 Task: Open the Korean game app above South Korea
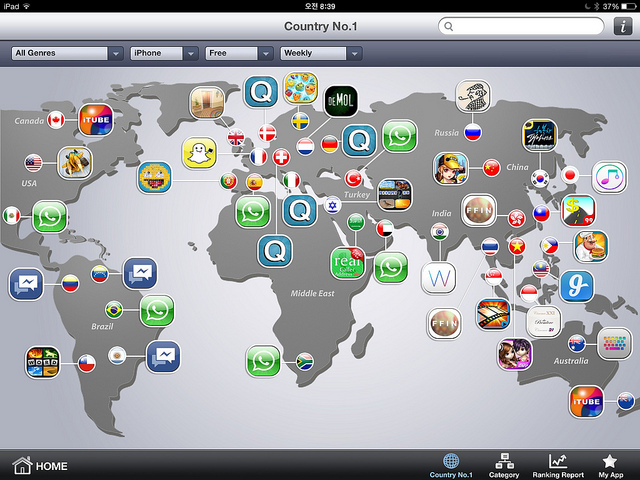(x=540, y=135)
